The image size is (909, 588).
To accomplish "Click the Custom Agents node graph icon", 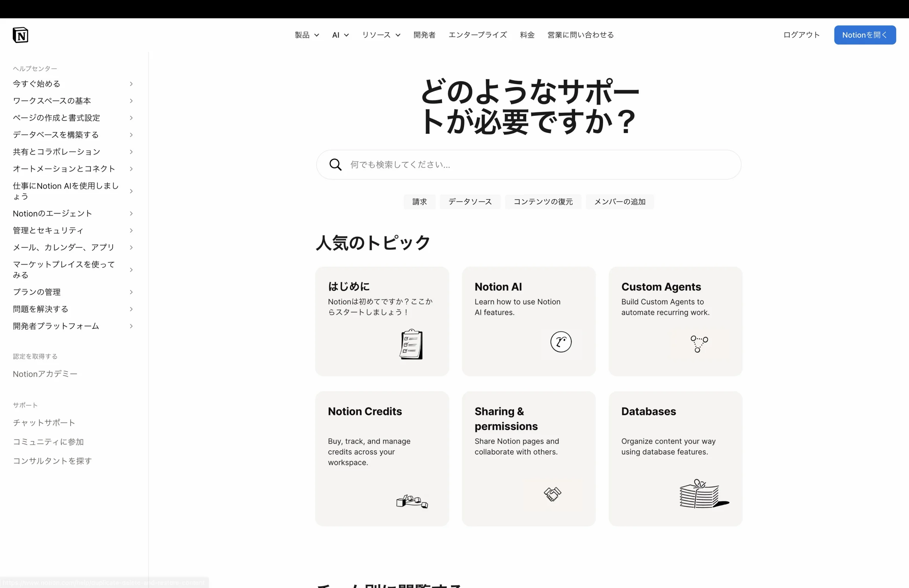I will [x=699, y=344].
